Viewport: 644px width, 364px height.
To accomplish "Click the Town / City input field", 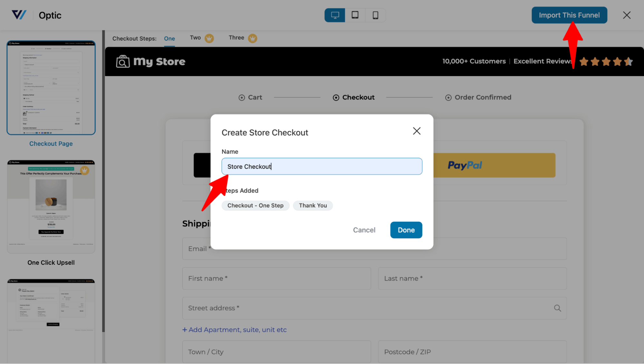I will click(276, 352).
